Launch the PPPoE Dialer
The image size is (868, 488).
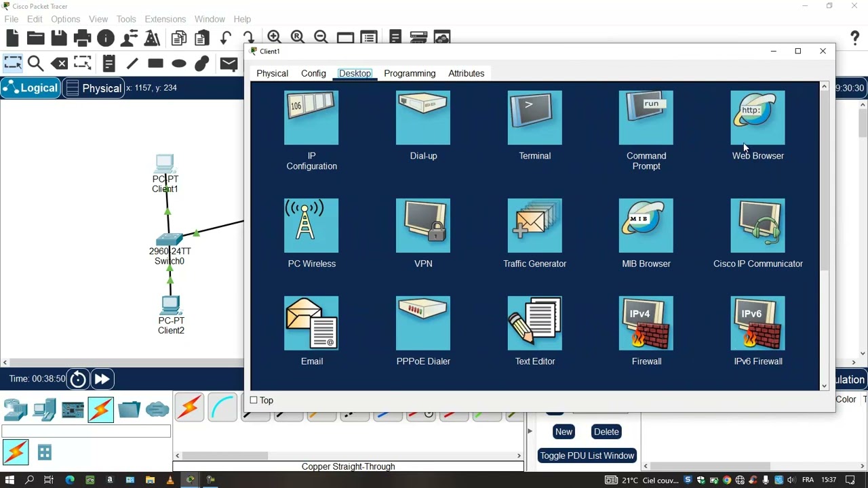pos(423,331)
